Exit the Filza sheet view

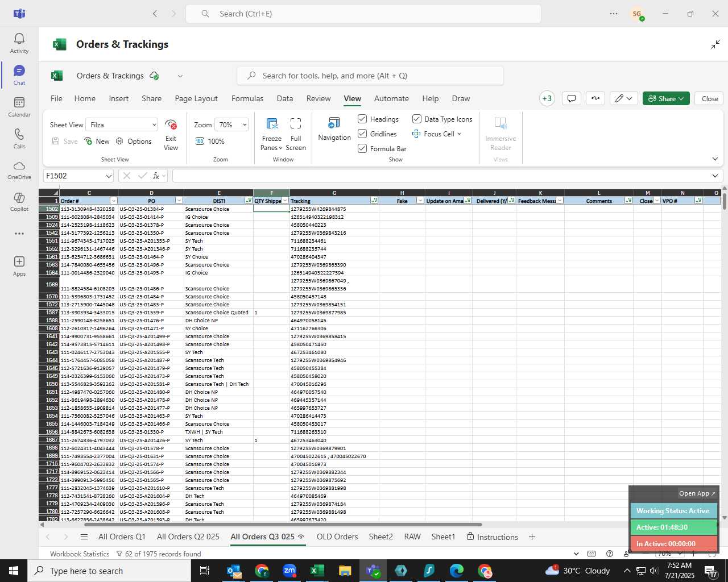tap(171, 135)
